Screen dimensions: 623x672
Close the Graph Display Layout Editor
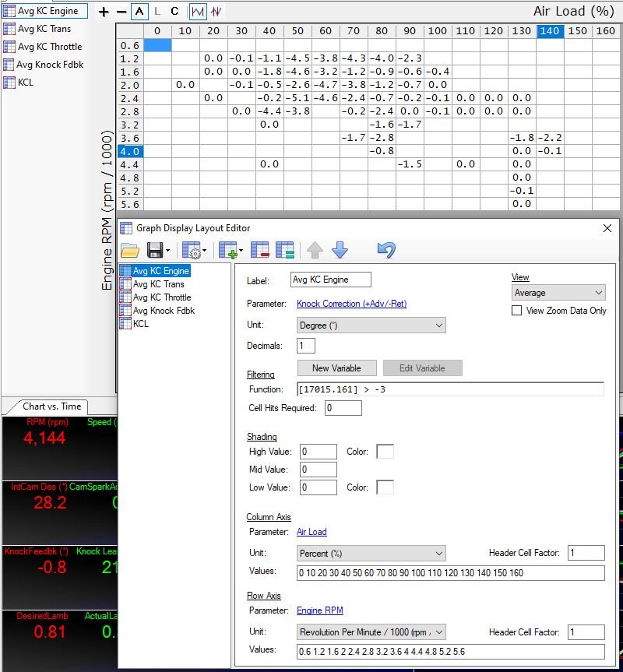click(x=607, y=228)
